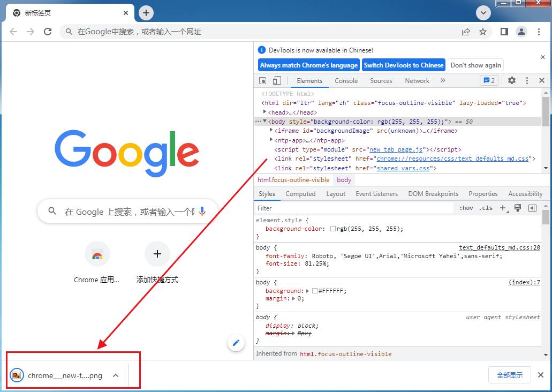Expand the head element node
The image size is (552, 392).
coord(264,112)
